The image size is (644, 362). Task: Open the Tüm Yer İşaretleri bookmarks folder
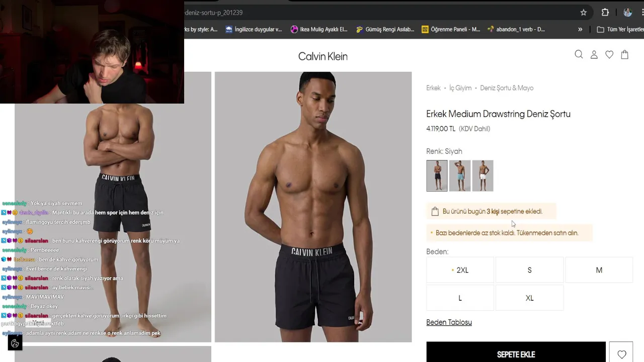(x=620, y=29)
